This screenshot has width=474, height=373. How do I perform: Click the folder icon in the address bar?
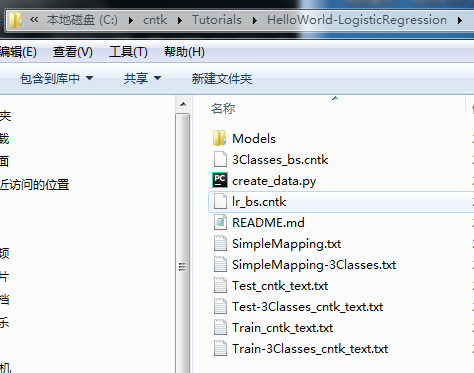pyautogui.click(x=15, y=20)
